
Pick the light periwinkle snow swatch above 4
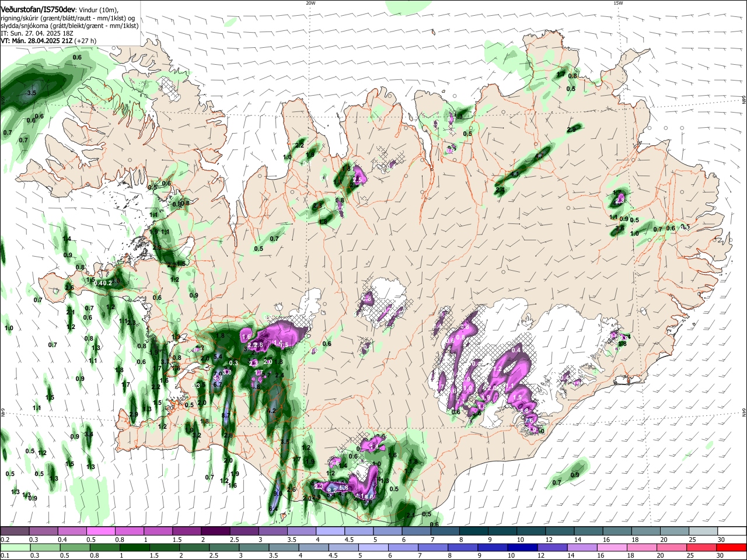coord(330,531)
